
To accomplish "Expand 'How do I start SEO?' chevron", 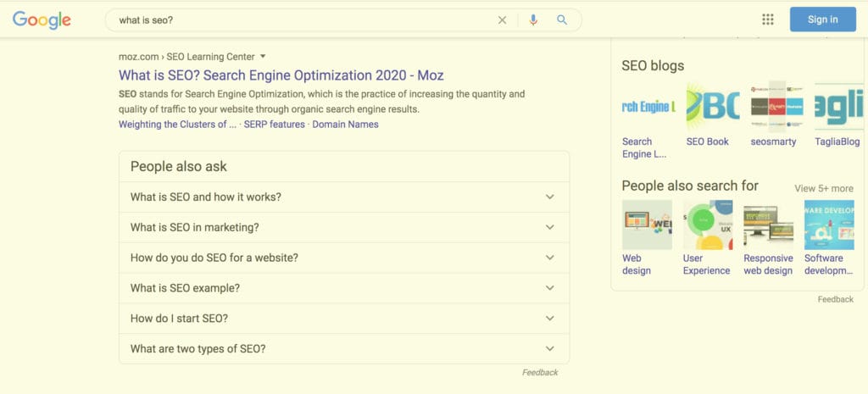I will [x=549, y=319].
